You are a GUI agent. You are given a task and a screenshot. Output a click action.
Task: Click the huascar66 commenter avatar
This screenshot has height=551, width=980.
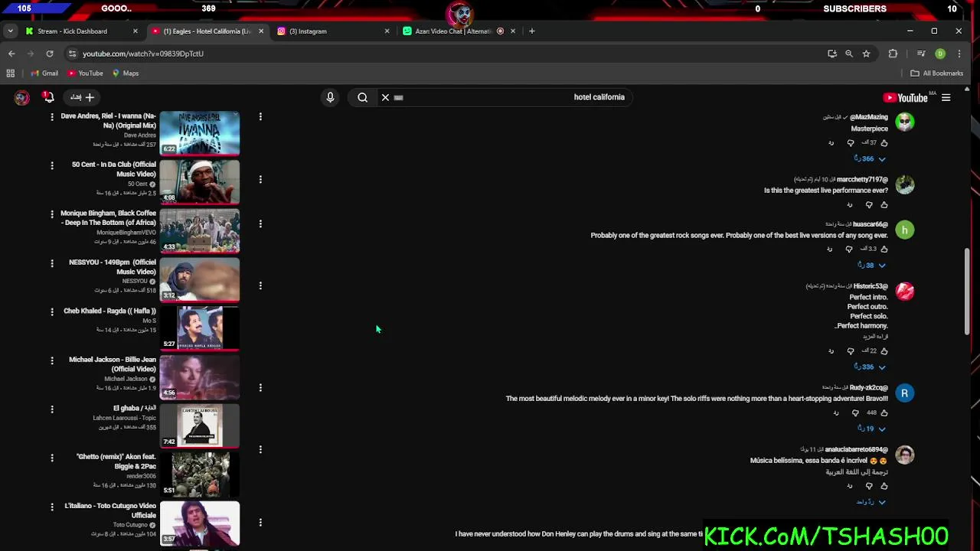point(904,230)
